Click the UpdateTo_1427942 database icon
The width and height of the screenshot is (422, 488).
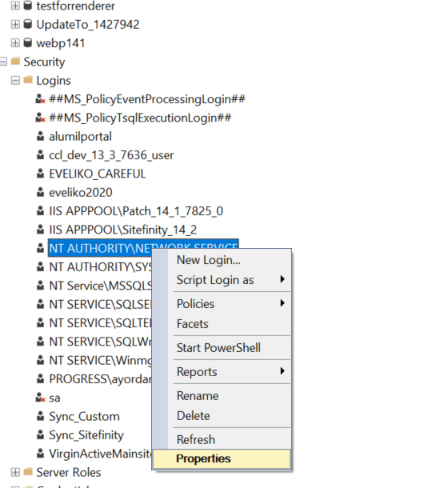(28, 24)
